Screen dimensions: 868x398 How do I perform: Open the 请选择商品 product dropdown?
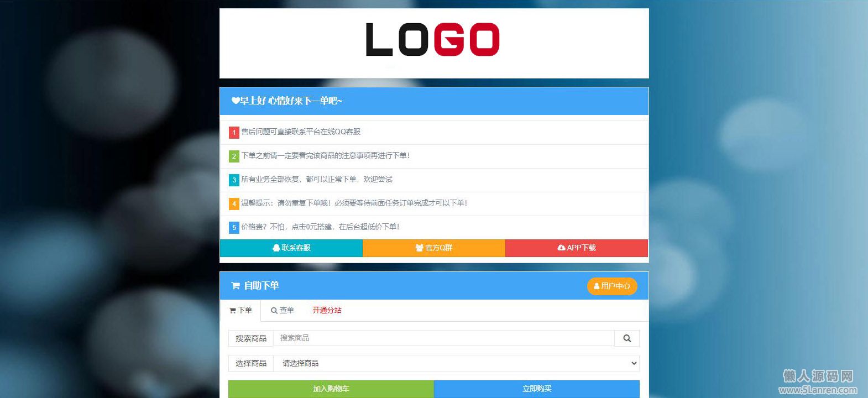point(457,363)
